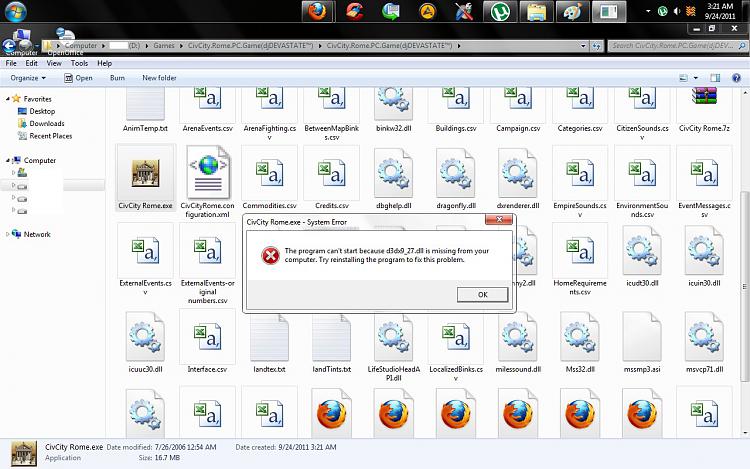This screenshot has height=469, width=750.
Task: Select the icuuc30.dll file
Action: pyautogui.click(x=145, y=341)
